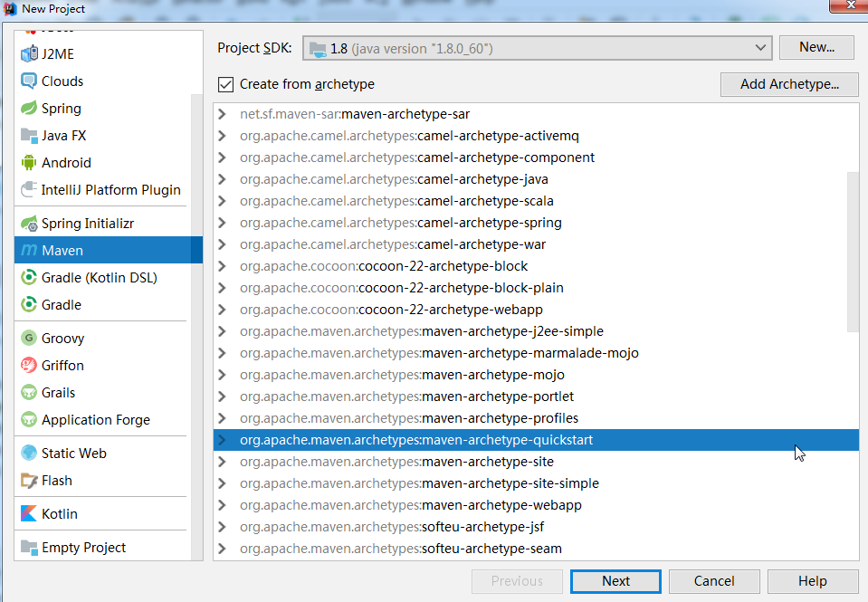Select the Empty Project option
Viewport: 868px width, 602px height.
pos(102,547)
